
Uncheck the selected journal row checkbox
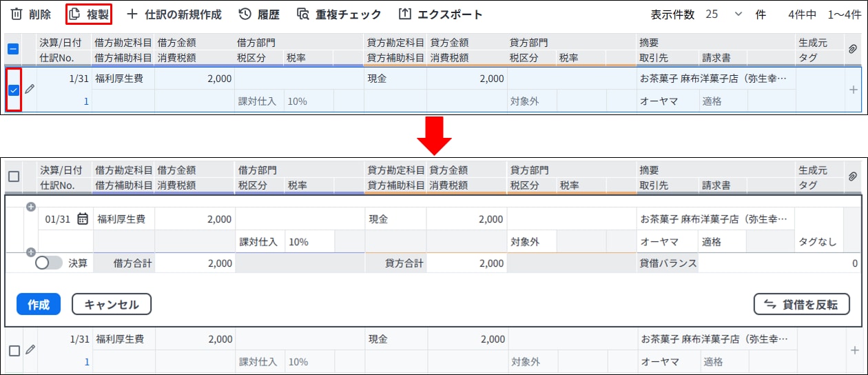pos(14,90)
